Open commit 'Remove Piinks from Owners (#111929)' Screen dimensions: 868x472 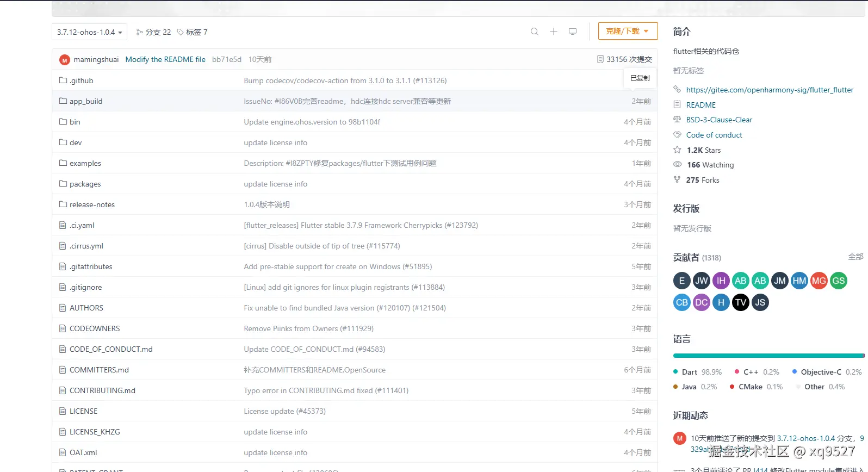pos(308,328)
